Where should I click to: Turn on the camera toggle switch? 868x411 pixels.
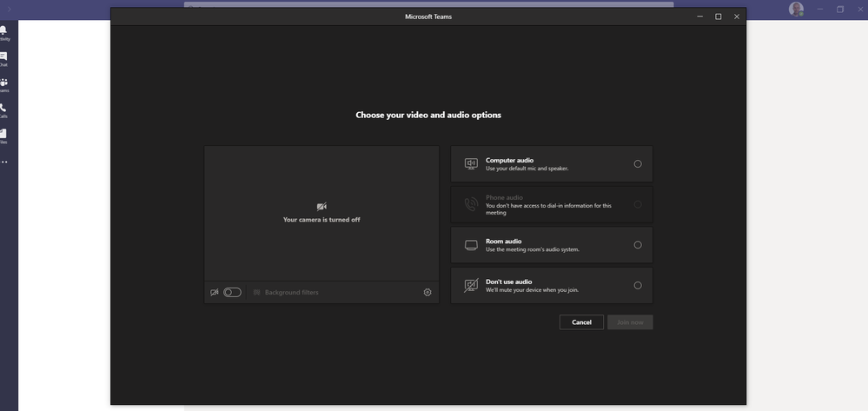click(x=233, y=293)
